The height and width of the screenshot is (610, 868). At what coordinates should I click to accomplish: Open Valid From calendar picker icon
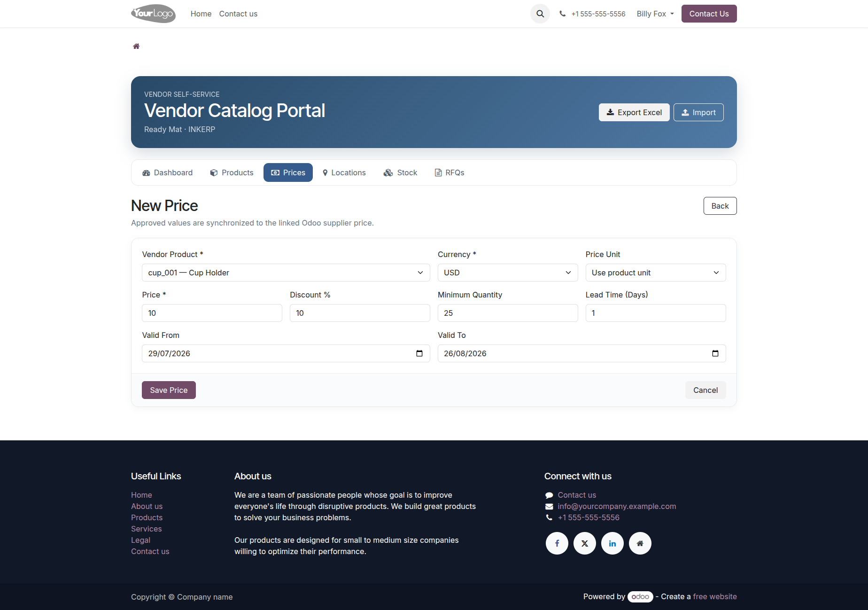419,353
